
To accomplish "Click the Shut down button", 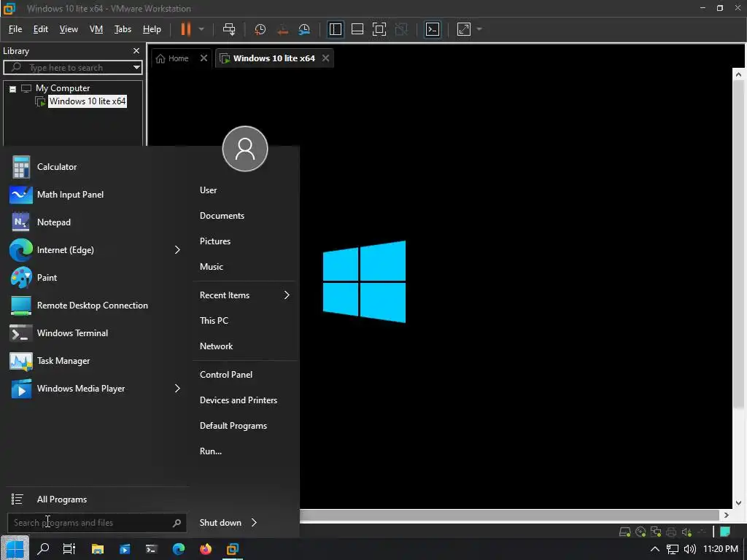I will pyautogui.click(x=220, y=522).
